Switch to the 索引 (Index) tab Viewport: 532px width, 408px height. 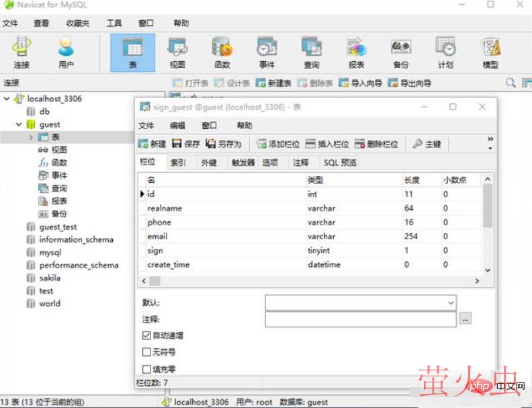coord(178,163)
